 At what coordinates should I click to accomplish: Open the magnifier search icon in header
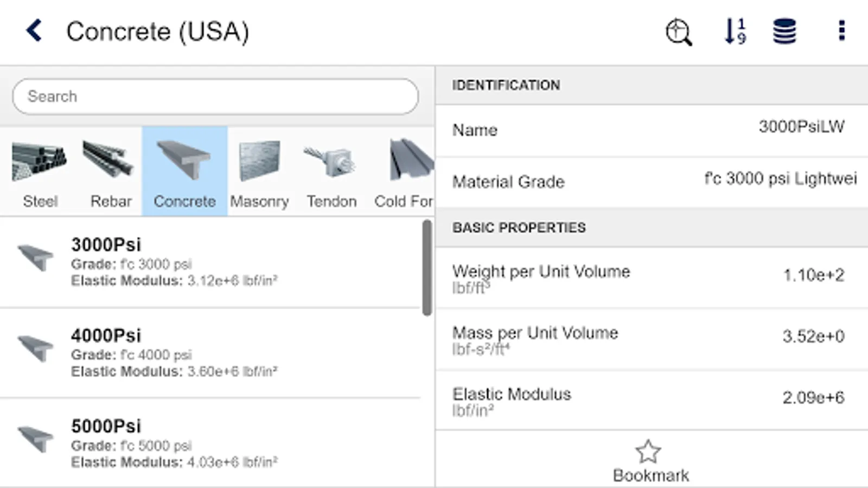[x=679, y=32]
